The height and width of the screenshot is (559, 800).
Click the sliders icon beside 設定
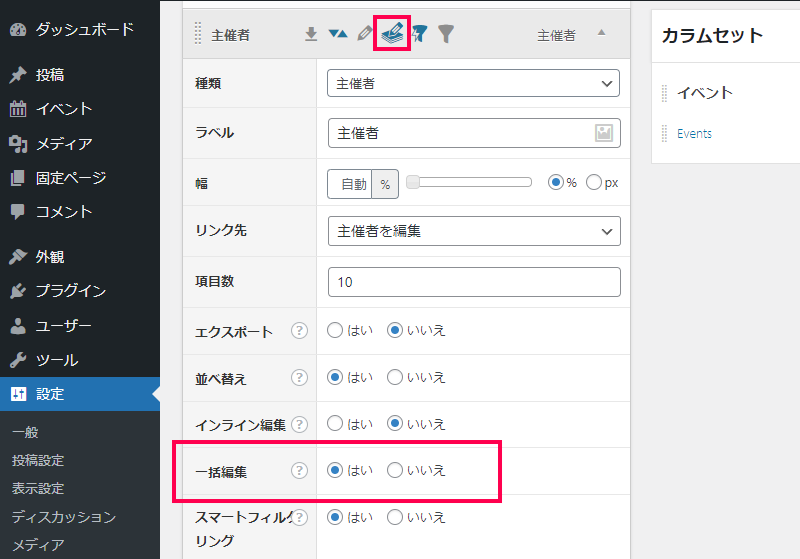[x=18, y=394]
